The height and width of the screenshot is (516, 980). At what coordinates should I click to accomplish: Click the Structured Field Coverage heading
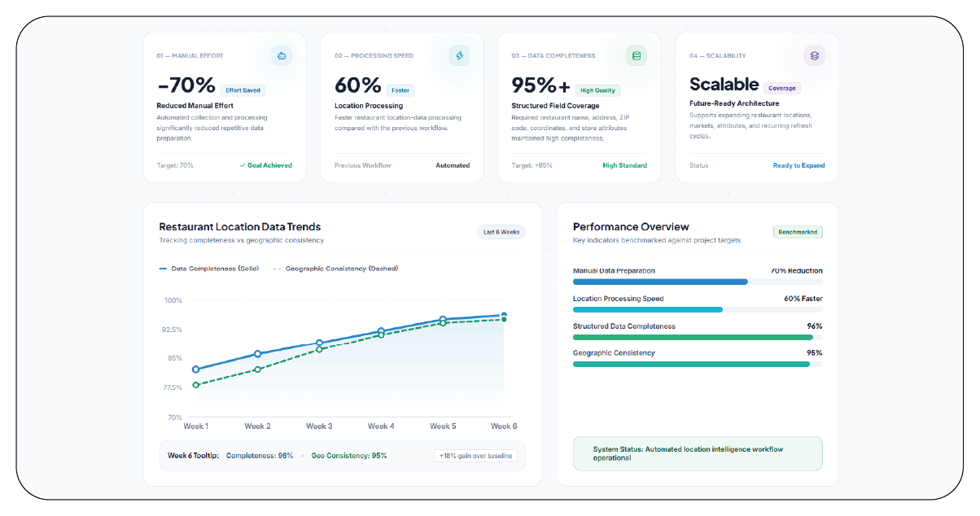point(555,106)
